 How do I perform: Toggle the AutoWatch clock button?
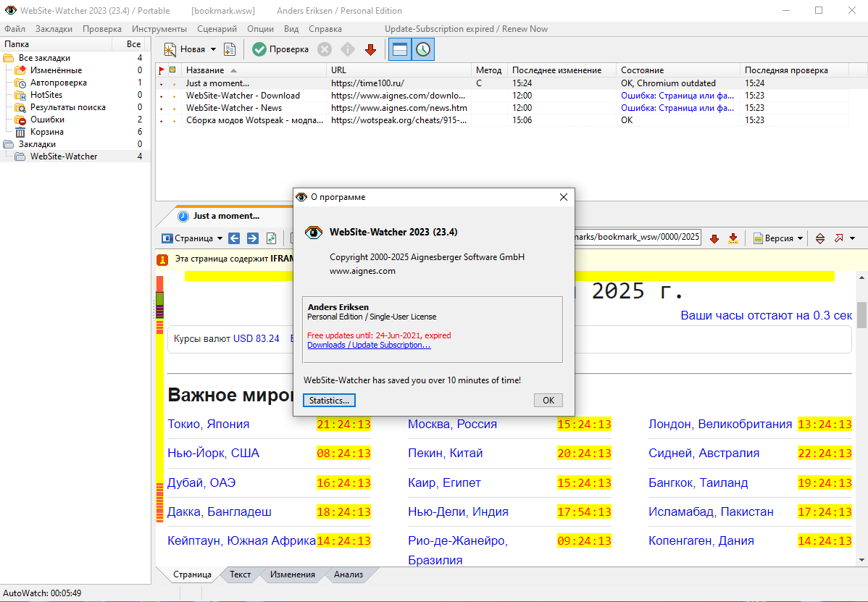click(422, 49)
